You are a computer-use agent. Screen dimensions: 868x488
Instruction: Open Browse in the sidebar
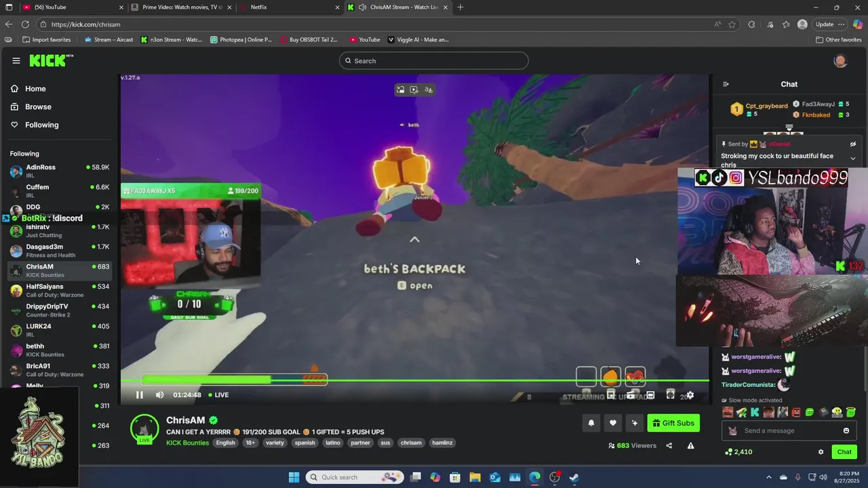tap(31, 106)
